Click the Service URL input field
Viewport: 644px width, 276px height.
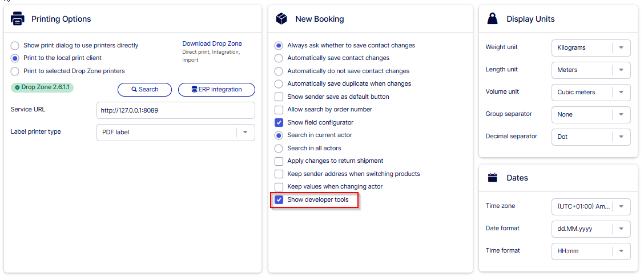point(175,110)
